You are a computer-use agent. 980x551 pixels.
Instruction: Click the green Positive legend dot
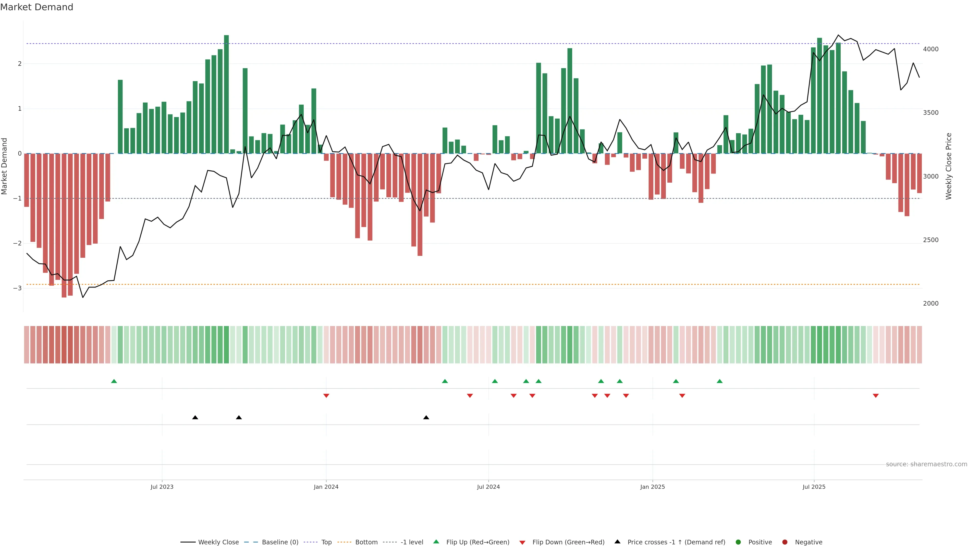coord(738,542)
